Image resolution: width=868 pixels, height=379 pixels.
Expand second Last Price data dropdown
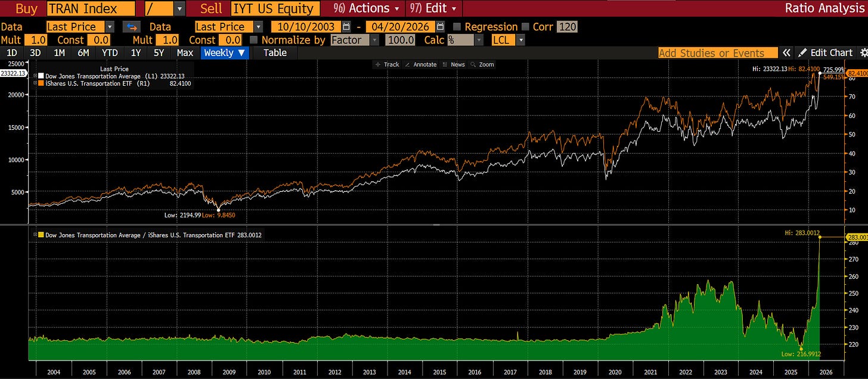[258, 27]
